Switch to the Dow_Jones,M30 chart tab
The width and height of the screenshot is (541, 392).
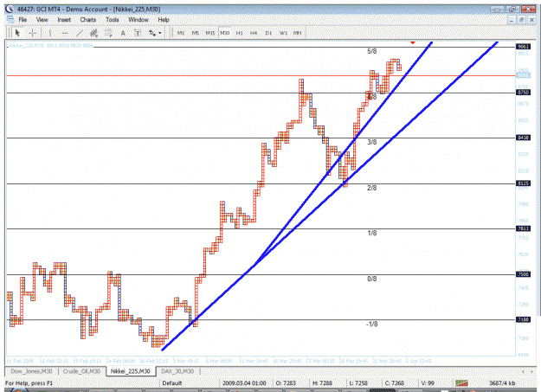pos(31,371)
